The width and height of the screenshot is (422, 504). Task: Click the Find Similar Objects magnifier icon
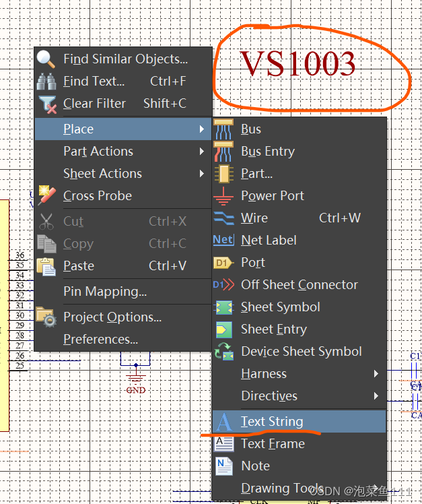46,59
